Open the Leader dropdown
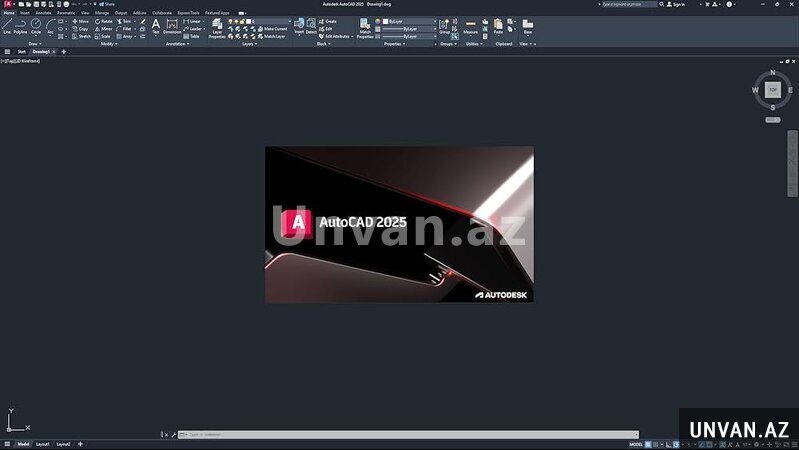The image size is (799, 450). [204, 29]
